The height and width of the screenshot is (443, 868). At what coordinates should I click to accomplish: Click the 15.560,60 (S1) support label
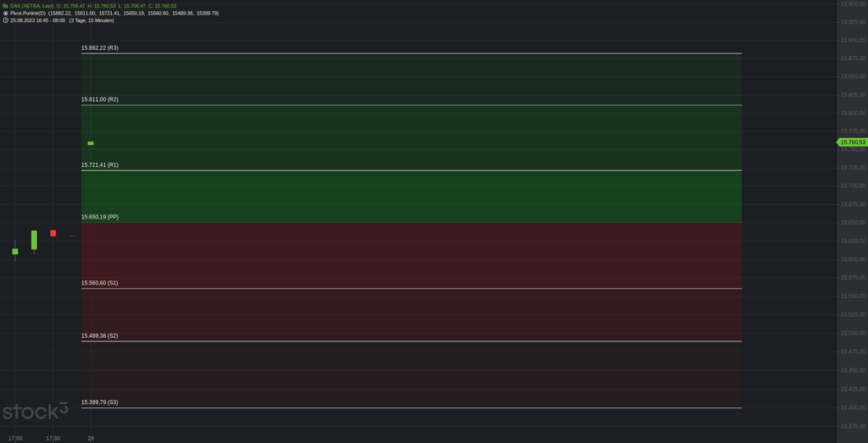pos(100,283)
